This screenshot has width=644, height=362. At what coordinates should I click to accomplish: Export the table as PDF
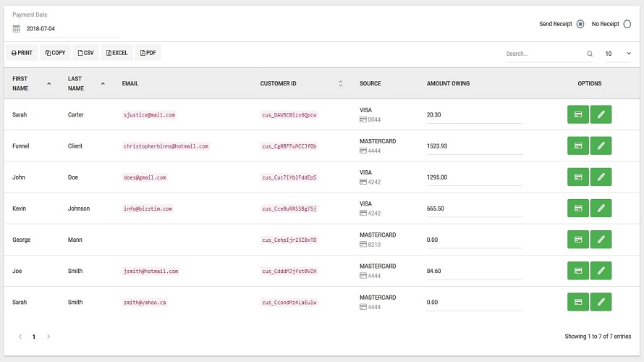point(148,53)
